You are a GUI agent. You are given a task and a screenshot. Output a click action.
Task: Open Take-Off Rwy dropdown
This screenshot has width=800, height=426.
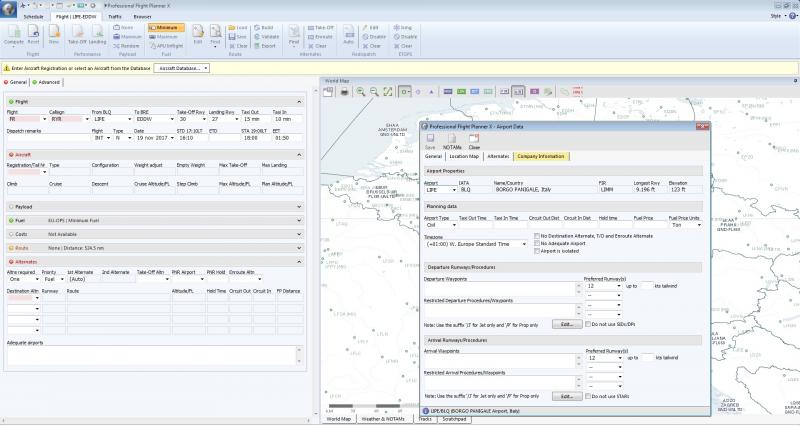pyautogui.click(x=204, y=119)
